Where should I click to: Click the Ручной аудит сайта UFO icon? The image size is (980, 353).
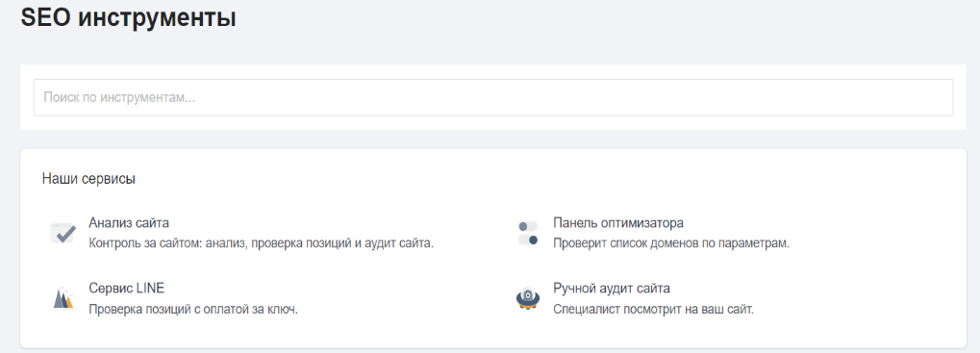(528, 298)
